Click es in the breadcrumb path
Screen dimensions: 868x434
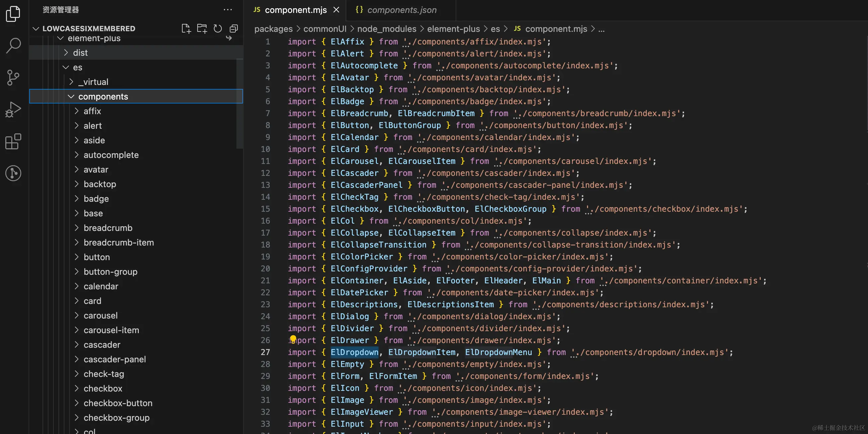pyautogui.click(x=495, y=29)
